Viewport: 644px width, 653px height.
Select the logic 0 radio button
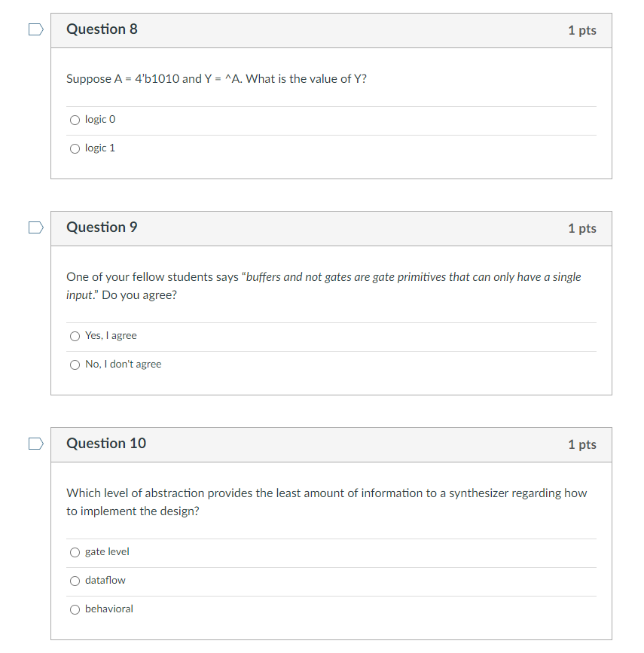[75, 120]
